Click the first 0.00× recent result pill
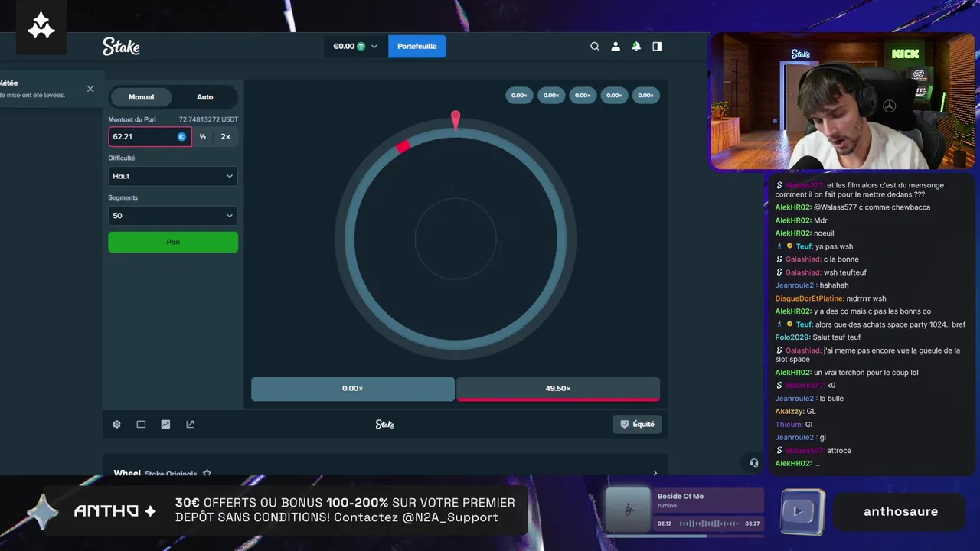980x551 pixels. tap(519, 96)
